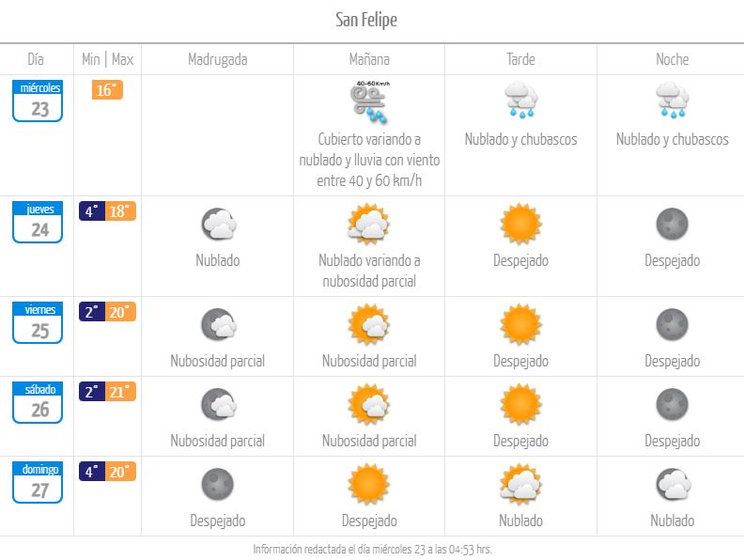Click the San Felipe title heading

click(366, 20)
